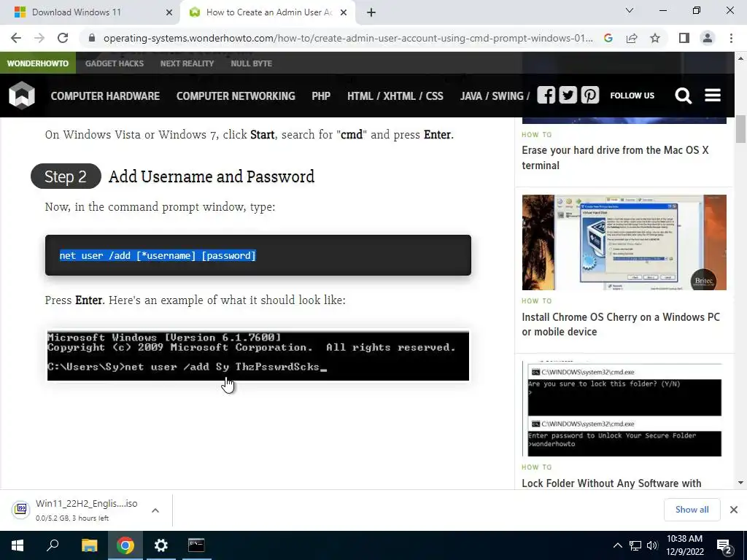Open JAVA / SWING category

pos(495,96)
